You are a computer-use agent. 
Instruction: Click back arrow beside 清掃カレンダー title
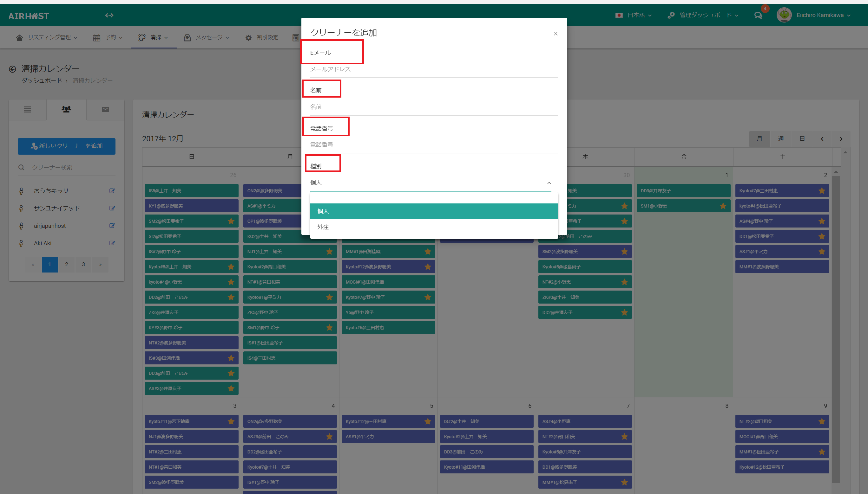click(13, 69)
